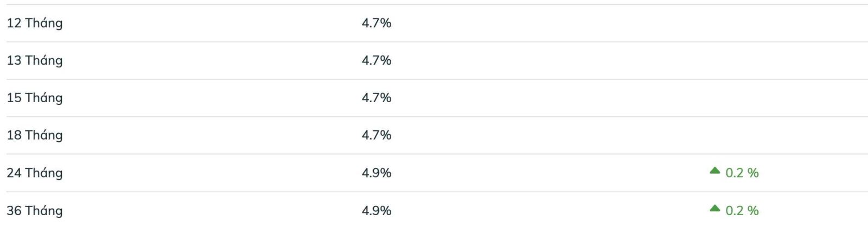
Task: Click the 4.9% rate for 24 Tháng
Action: [376, 173]
